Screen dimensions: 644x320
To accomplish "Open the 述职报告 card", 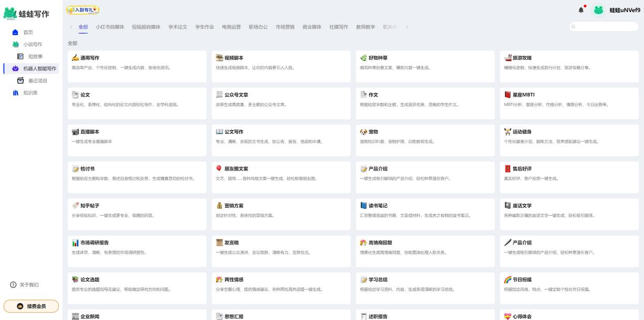I will pos(425,314).
